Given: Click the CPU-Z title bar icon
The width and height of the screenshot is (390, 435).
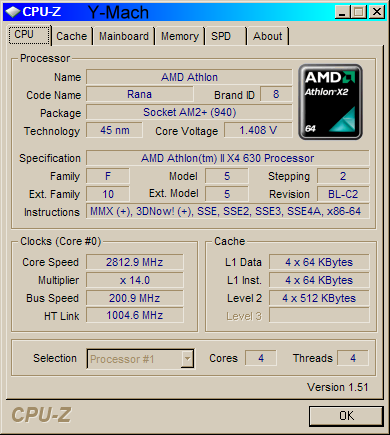Looking at the screenshot, I should tap(13, 12).
